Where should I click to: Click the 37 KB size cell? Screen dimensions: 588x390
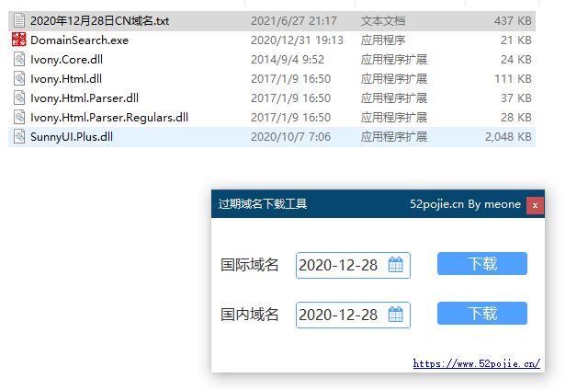(516, 98)
